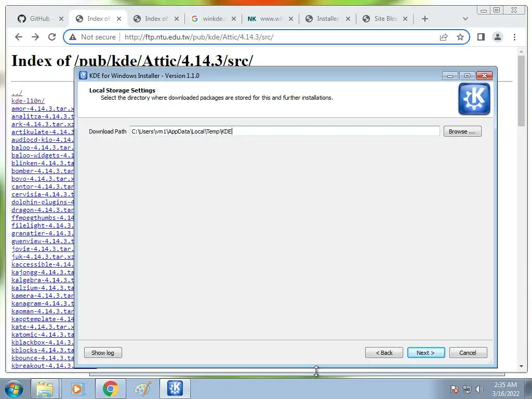The width and height of the screenshot is (532, 399).
Task: Go back in browser history
Action: 19,37
